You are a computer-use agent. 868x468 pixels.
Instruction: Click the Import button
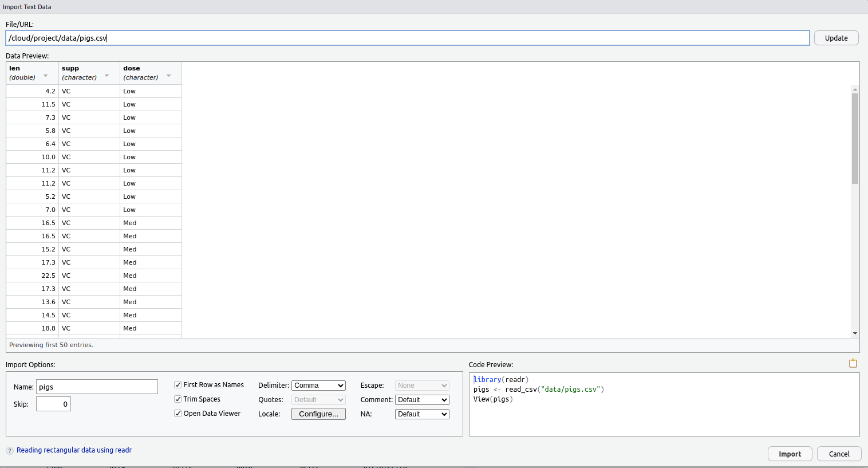click(790, 454)
